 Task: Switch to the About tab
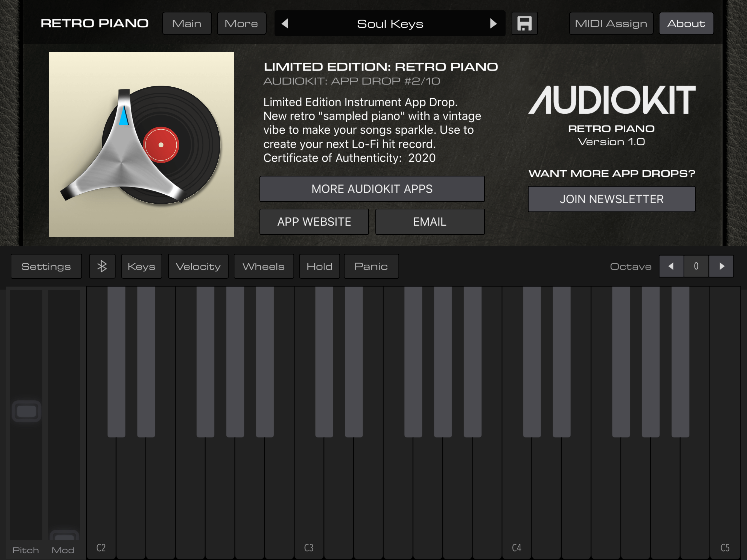pyautogui.click(x=686, y=23)
